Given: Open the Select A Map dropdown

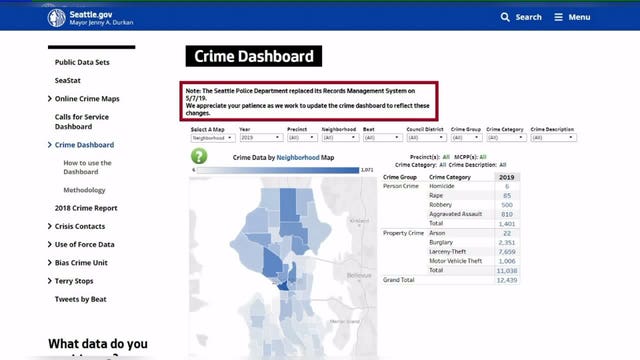Looking at the screenshot, I should coord(213,138).
